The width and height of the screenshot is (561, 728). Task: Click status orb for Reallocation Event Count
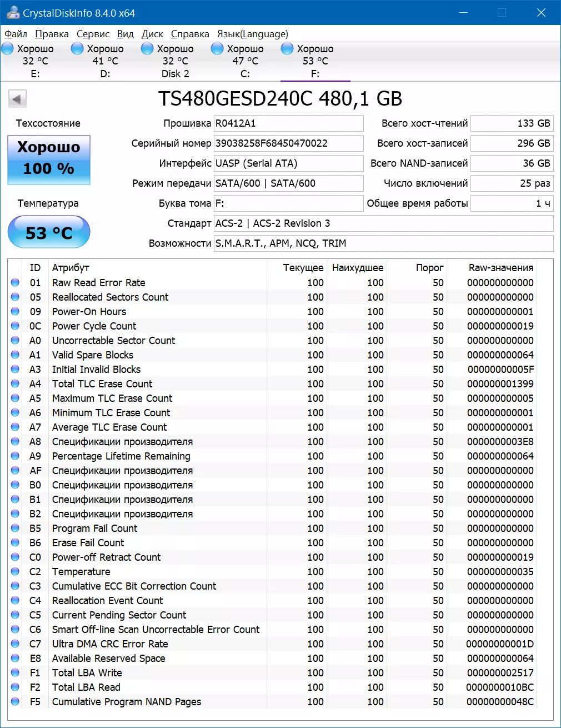point(15,600)
